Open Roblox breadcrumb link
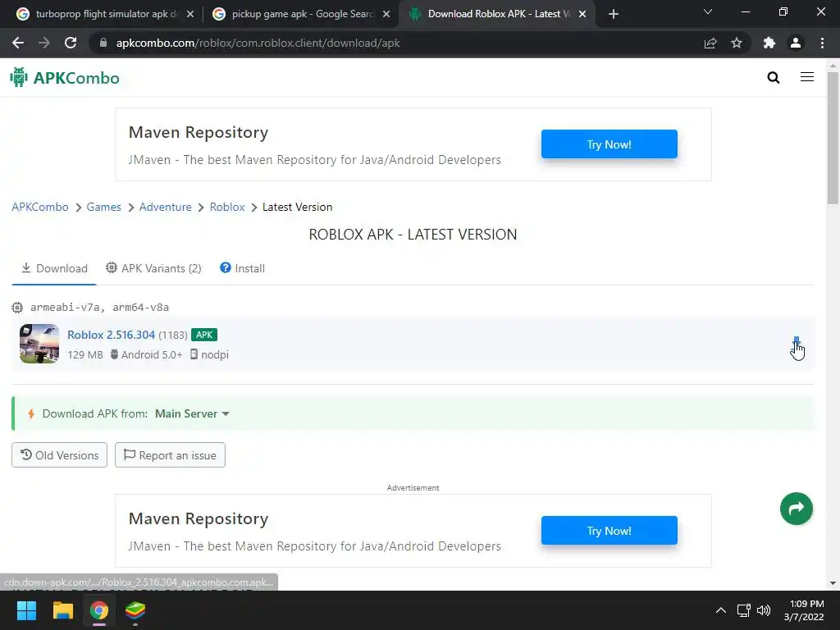 coord(227,207)
